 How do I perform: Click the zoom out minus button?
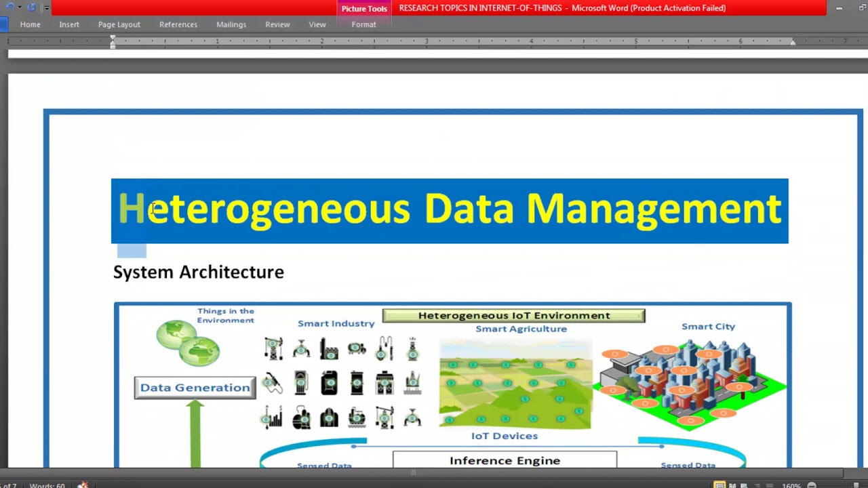(x=811, y=485)
